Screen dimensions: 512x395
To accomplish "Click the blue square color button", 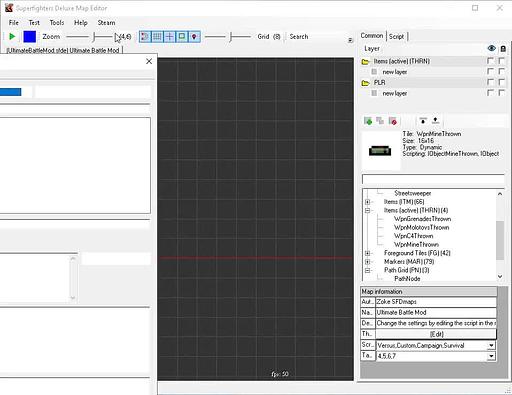I will [x=30, y=36].
